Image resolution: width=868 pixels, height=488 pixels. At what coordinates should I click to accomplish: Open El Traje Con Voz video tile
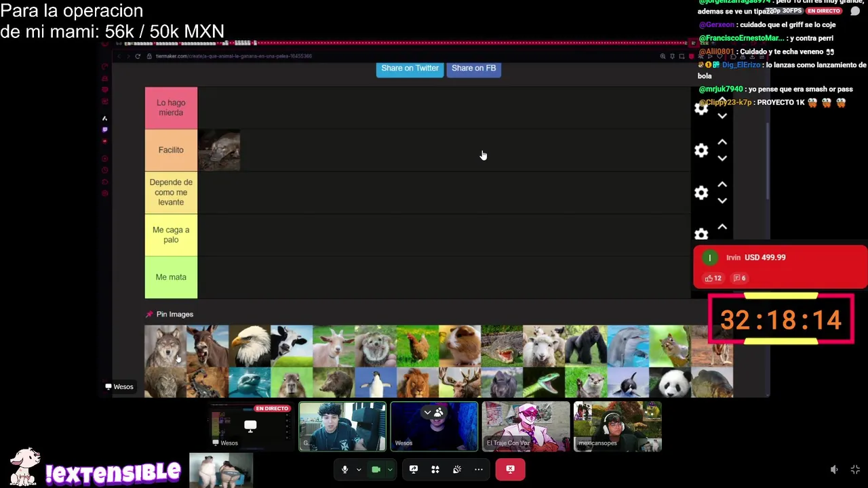coord(526,426)
